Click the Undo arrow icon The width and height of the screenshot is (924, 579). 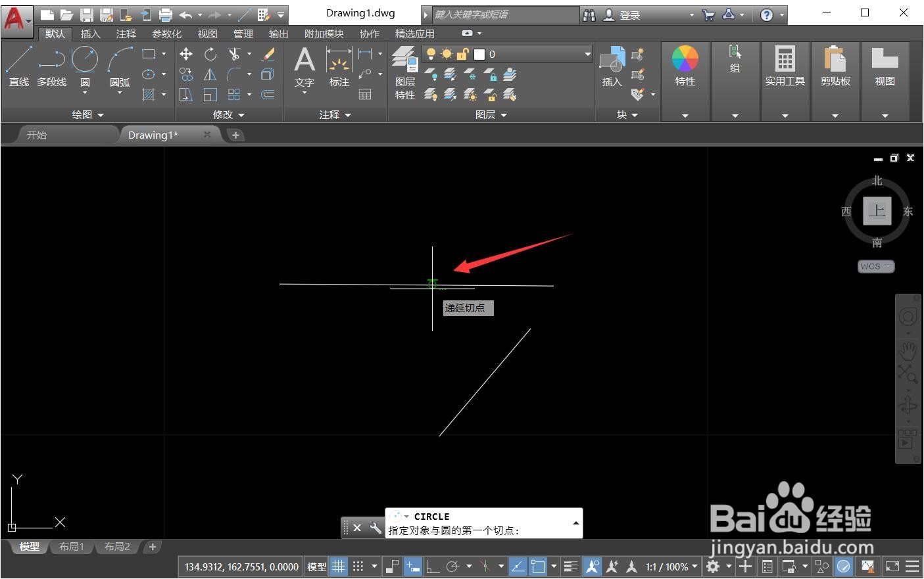185,14
